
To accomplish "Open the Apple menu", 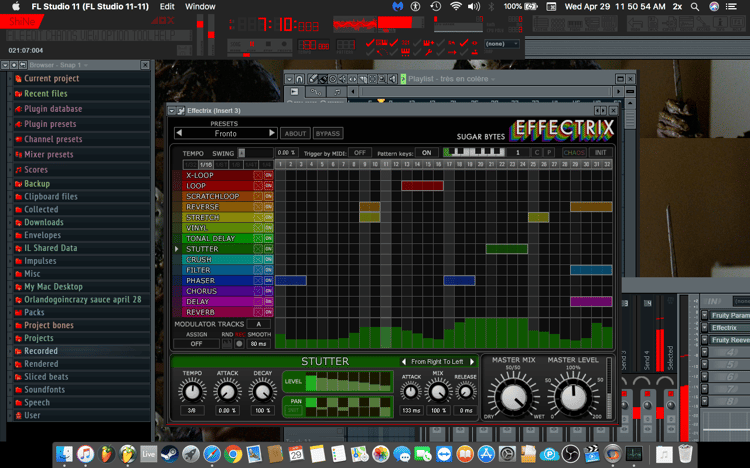I will [x=16, y=7].
